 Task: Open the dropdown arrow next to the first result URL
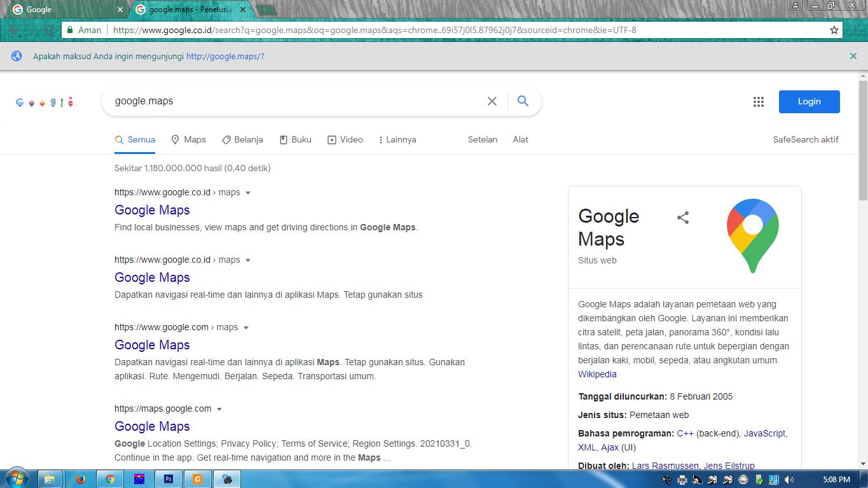coord(247,192)
